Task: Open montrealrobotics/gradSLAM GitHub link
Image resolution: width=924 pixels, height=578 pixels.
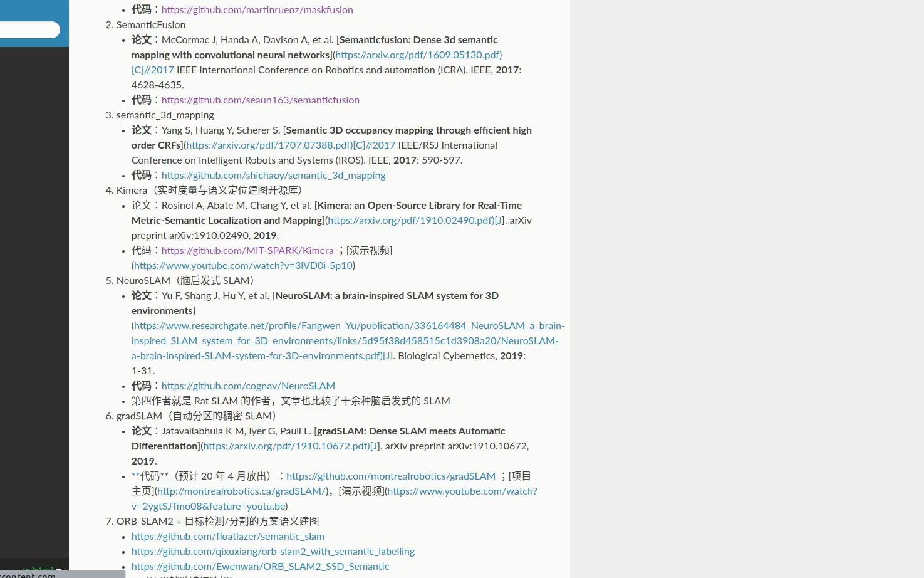Action: pyautogui.click(x=391, y=476)
